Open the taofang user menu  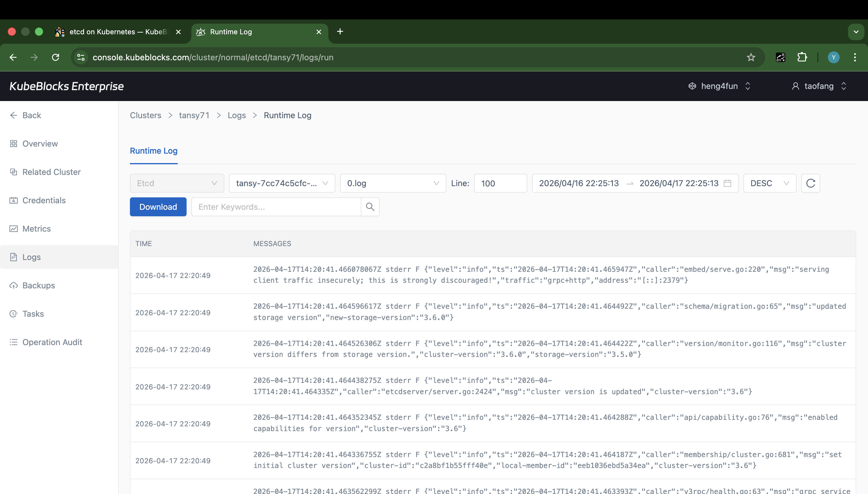click(x=819, y=86)
